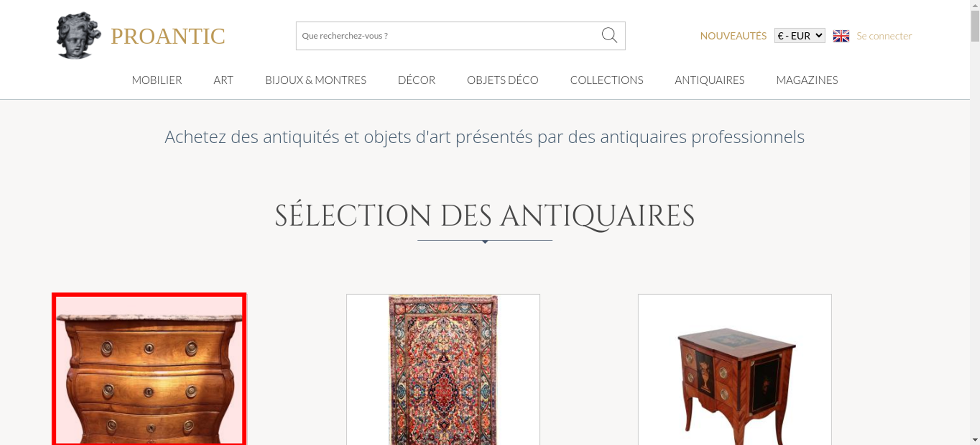Open the marquetry side table thumbnail
This screenshot has height=445, width=980.
pyautogui.click(x=735, y=370)
